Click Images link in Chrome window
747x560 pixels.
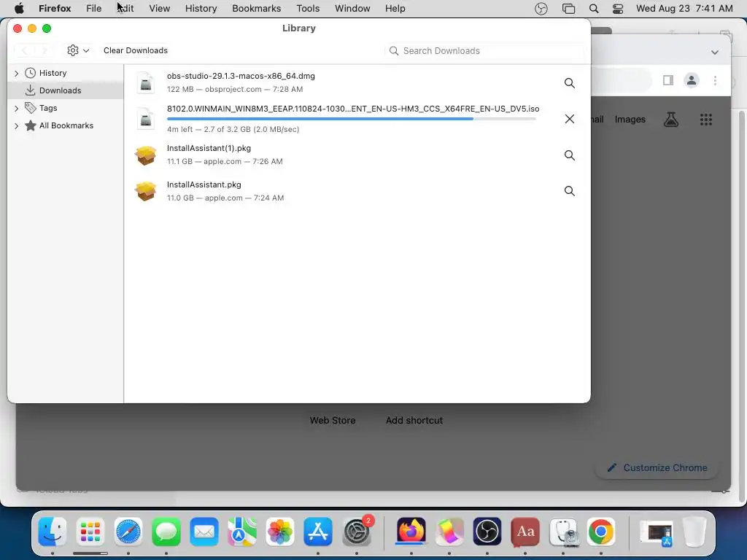(x=630, y=120)
